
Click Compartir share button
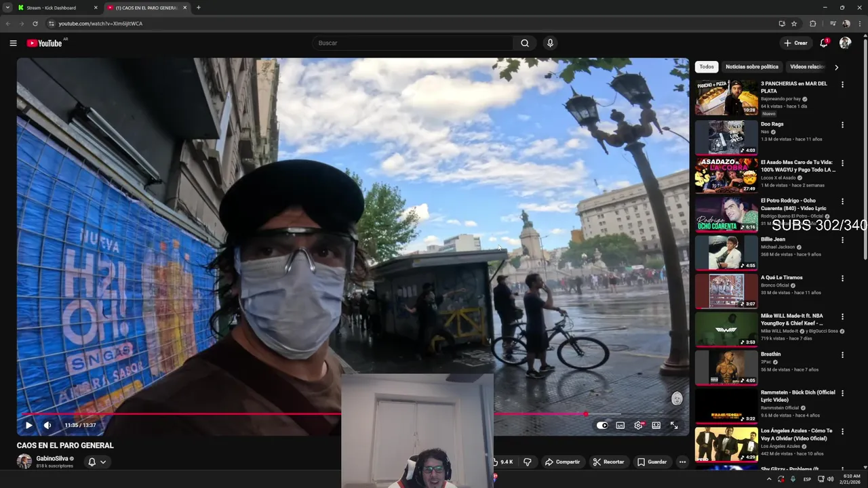(562, 462)
